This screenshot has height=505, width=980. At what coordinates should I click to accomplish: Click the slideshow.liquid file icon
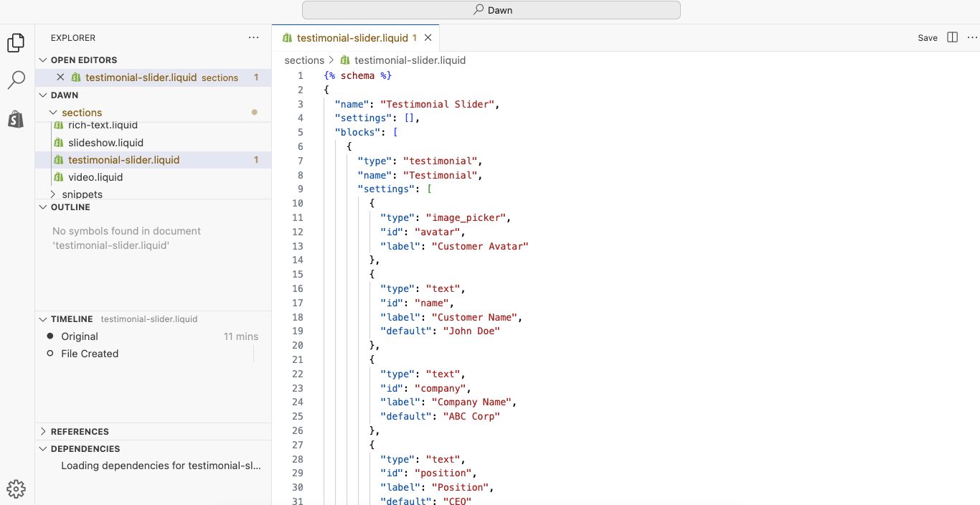59,143
